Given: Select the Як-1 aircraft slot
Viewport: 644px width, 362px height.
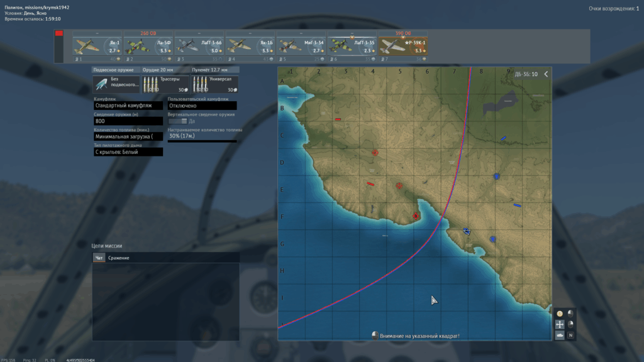Looking at the screenshot, I should (x=97, y=46).
